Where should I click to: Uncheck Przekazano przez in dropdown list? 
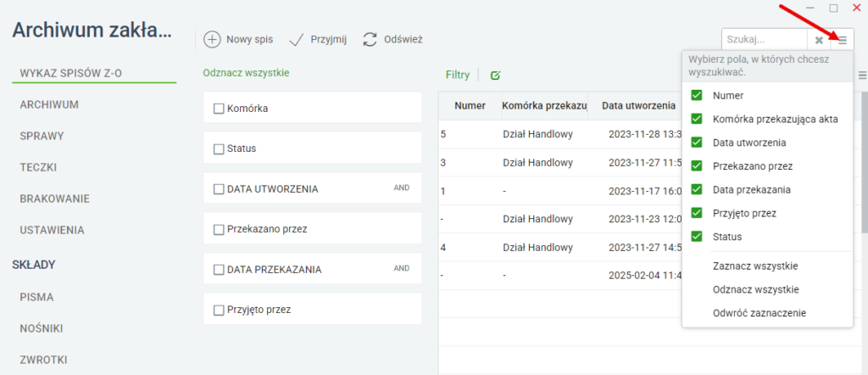click(697, 165)
